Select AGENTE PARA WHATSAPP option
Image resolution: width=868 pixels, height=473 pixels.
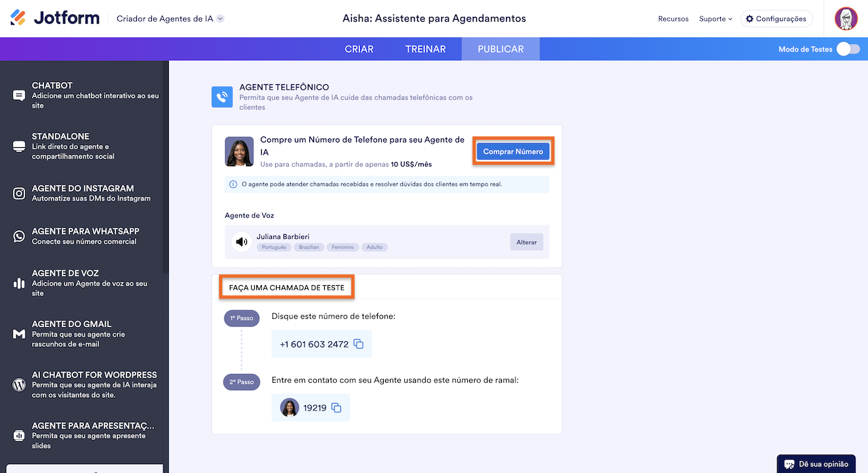[84, 235]
